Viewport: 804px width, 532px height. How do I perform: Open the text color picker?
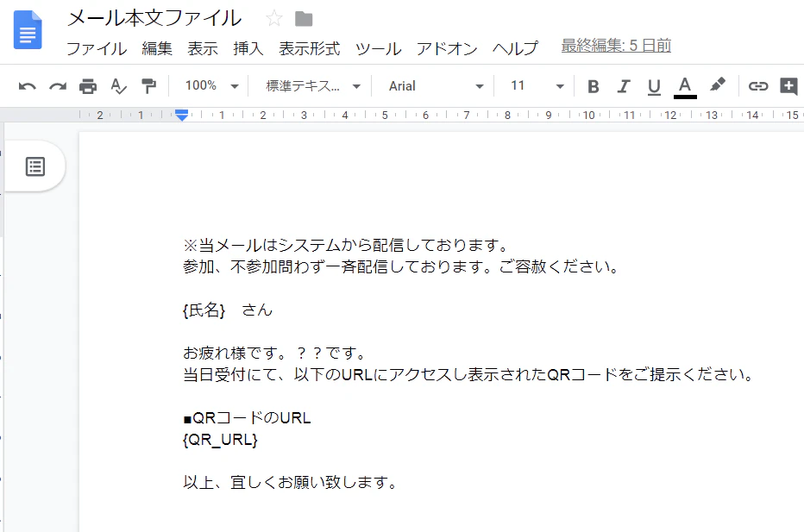(685, 86)
